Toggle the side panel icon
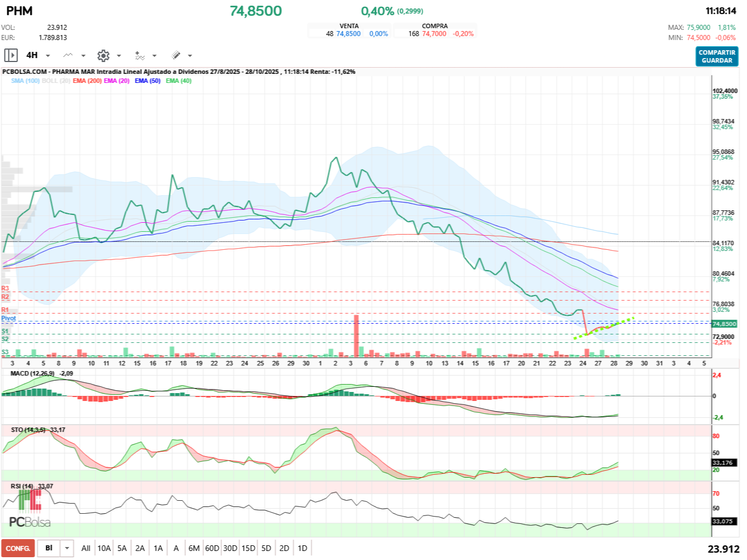Viewport: 747px width, 560px height. [11, 55]
